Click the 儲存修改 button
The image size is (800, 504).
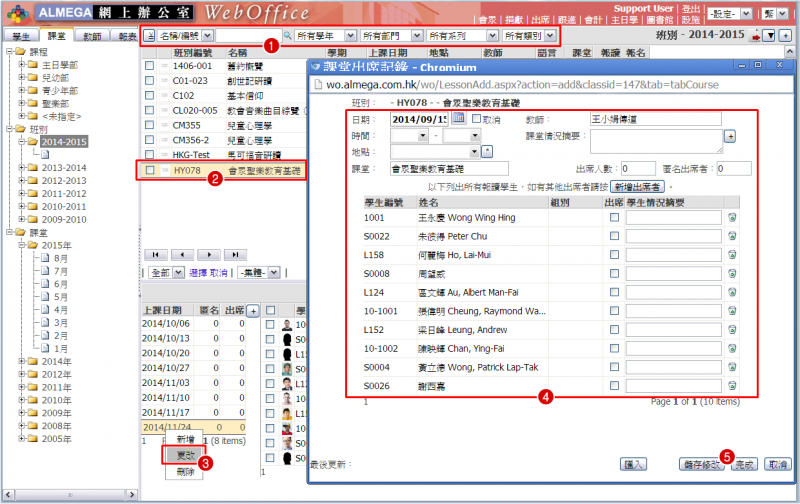tap(702, 464)
